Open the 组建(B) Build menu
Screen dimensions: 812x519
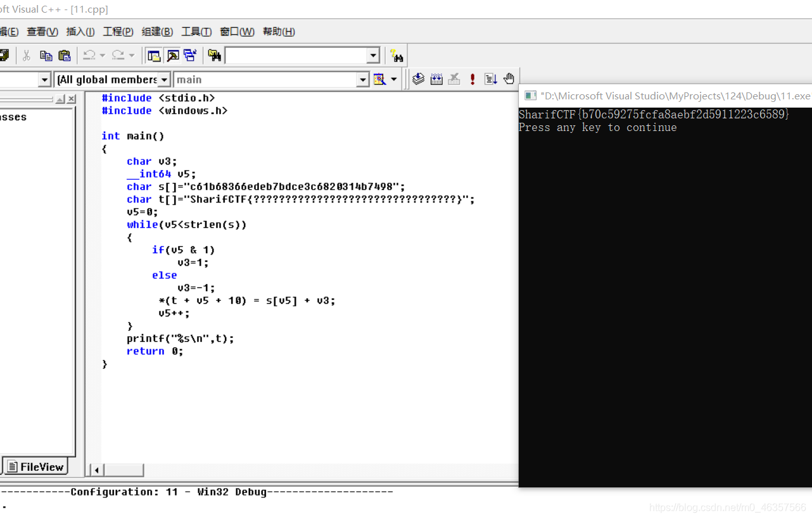(x=157, y=32)
